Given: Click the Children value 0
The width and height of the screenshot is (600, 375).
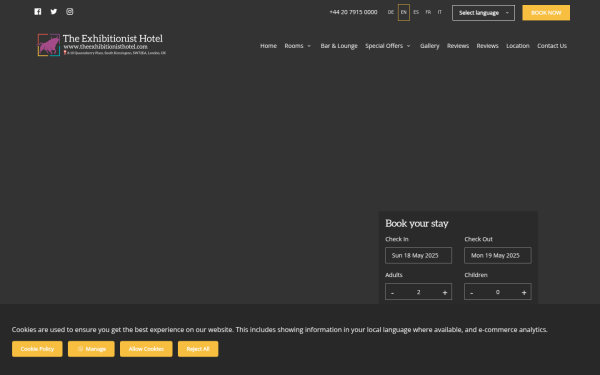Looking at the screenshot, I should point(497,292).
